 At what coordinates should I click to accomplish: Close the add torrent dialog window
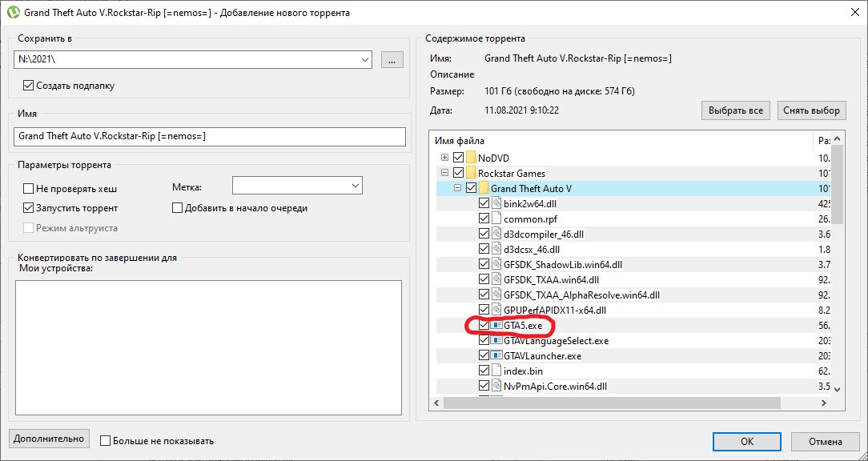(x=854, y=12)
